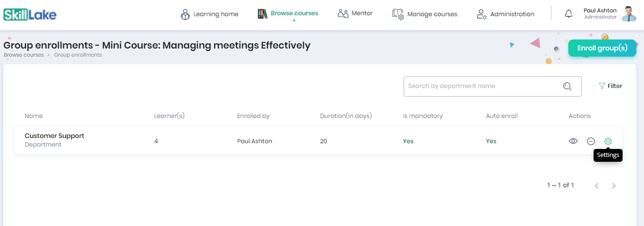The height and width of the screenshot is (226, 644).
Task: Open the notifications bell
Action: [x=568, y=14]
